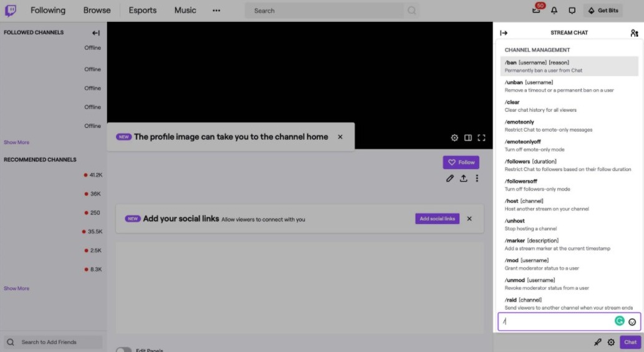Expand Show More under Recommended Channels
The height and width of the screenshot is (352, 644).
pos(17,288)
